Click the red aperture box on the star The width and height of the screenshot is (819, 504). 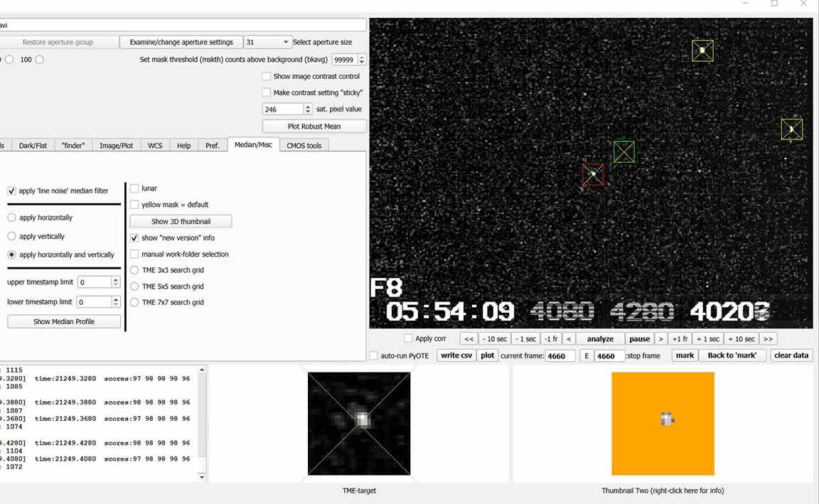(593, 174)
